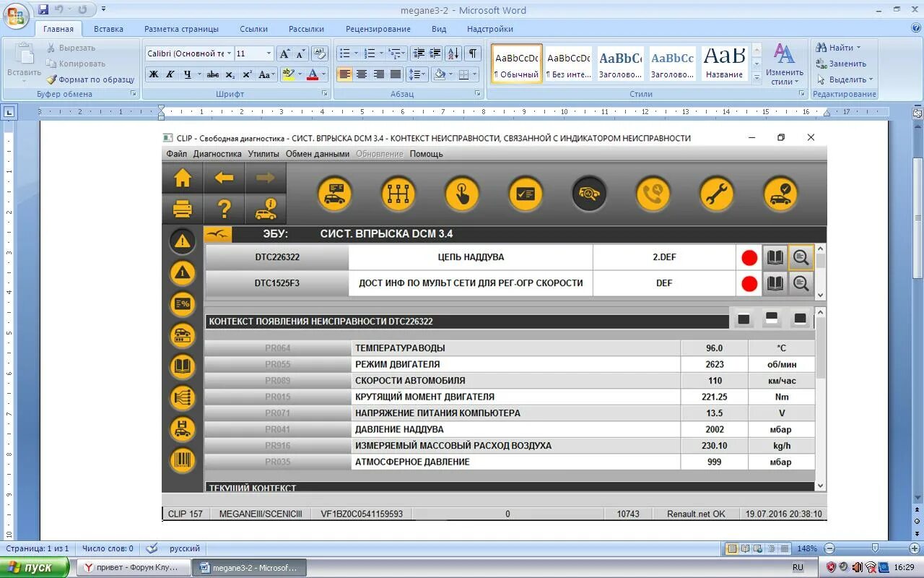Image resolution: width=924 pixels, height=578 pixels.
Task: Click the zoom in plus button
Action: (x=914, y=548)
